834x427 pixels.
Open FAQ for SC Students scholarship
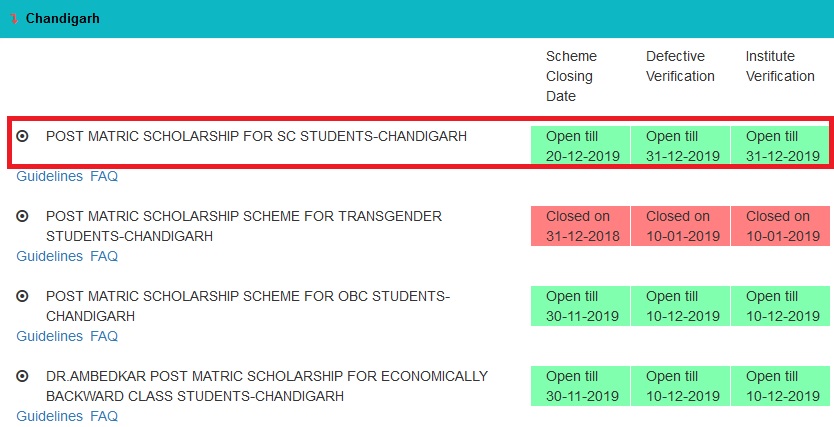tap(104, 176)
